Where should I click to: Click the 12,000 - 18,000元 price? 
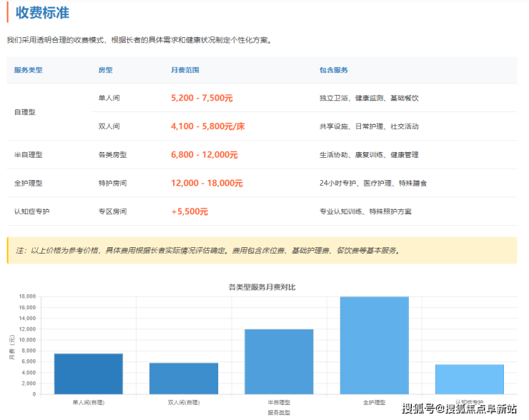207,183
